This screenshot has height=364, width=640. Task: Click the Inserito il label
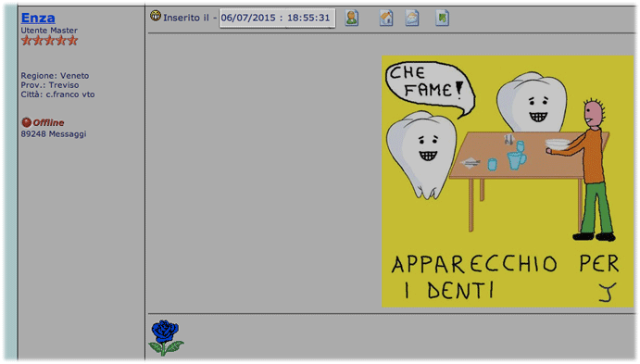point(186,18)
